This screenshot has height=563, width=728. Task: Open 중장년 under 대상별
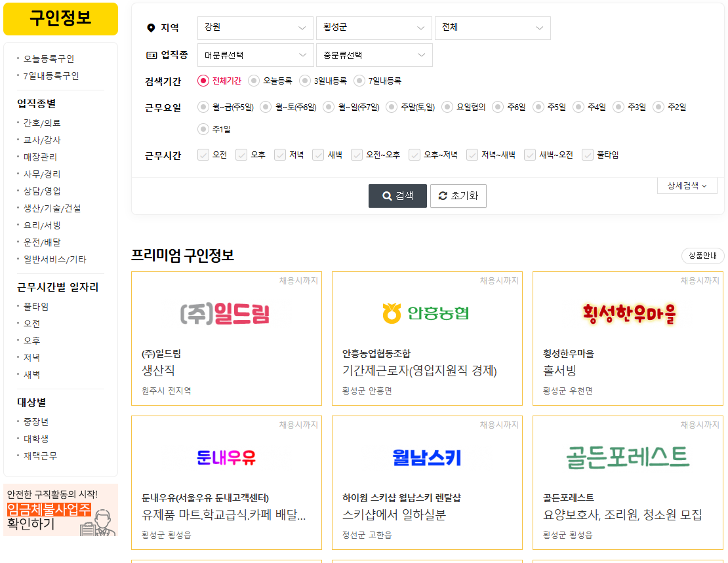(x=36, y=422)
